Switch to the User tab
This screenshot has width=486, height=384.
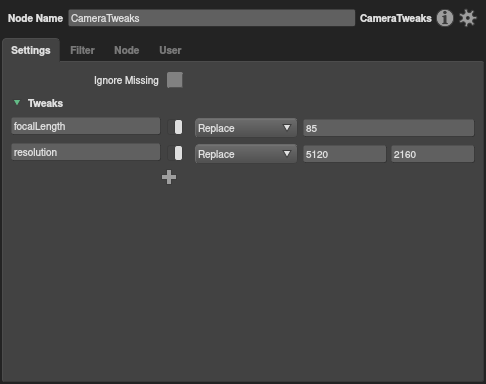(170, 50)
